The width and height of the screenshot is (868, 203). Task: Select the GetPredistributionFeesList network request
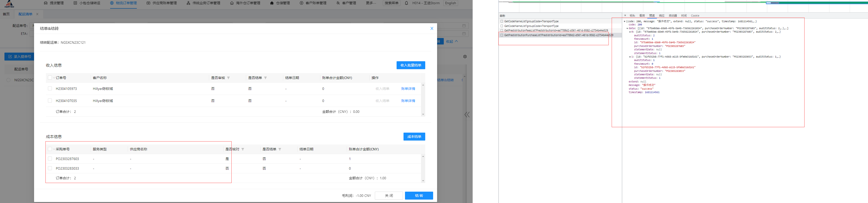[x=556, y=30]
